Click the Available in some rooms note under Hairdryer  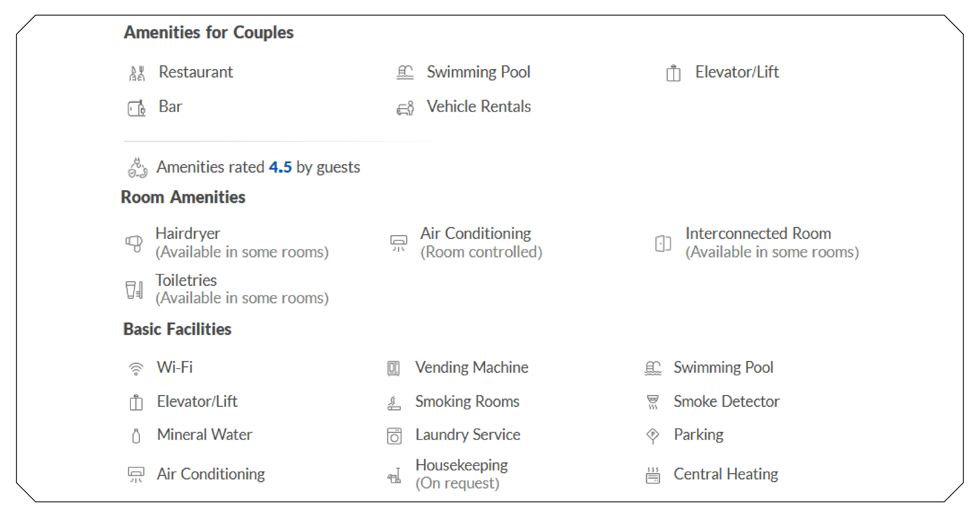coord(242,252)
